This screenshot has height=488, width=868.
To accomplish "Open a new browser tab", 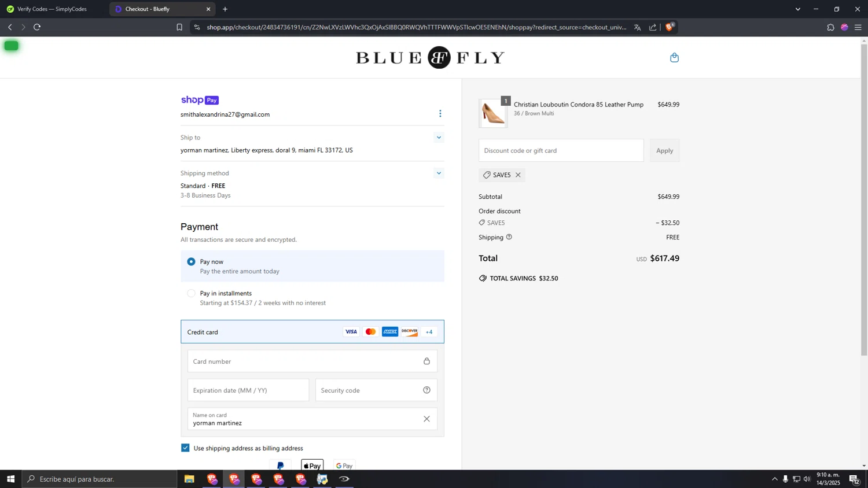I will tap(225, 9).
